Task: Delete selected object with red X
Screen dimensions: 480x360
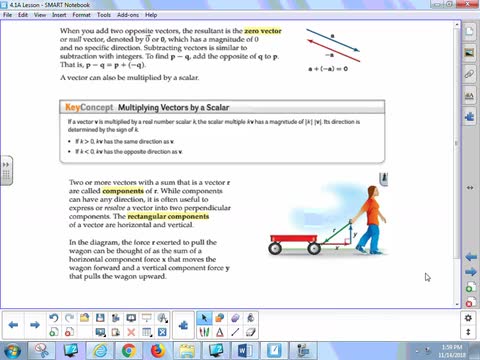Action: [x=131, y=332]
